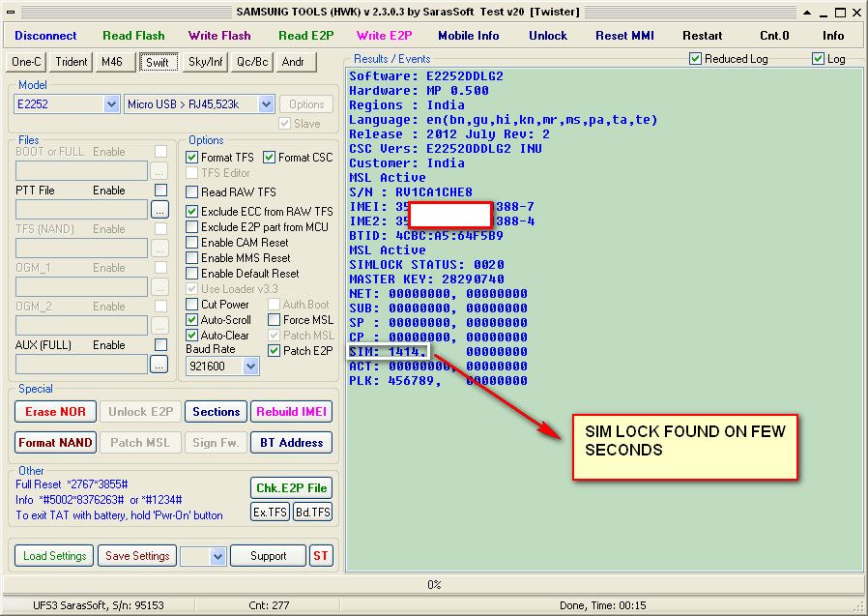Toggle the Log checkbox
The width and height of the screenshot is (868, 616).
(818, 59)
